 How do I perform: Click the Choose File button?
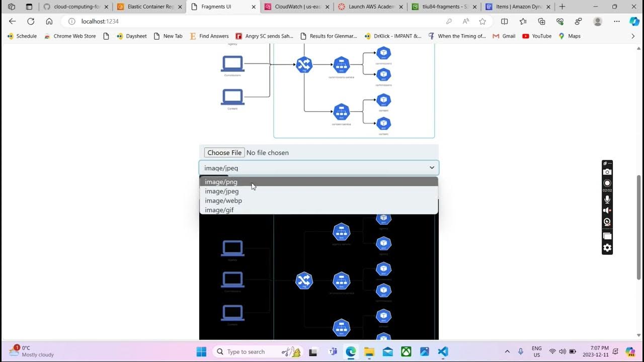(224, 152)
